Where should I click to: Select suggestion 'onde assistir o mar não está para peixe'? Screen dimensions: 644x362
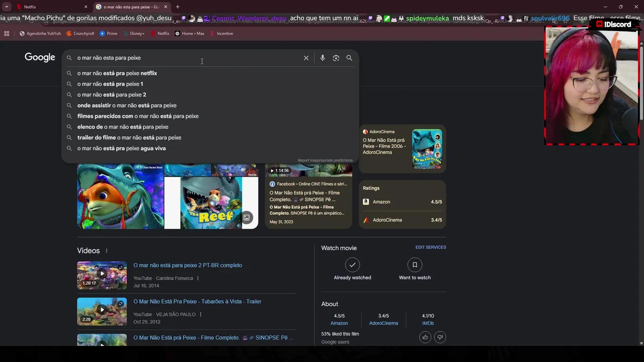coord(210,106)
